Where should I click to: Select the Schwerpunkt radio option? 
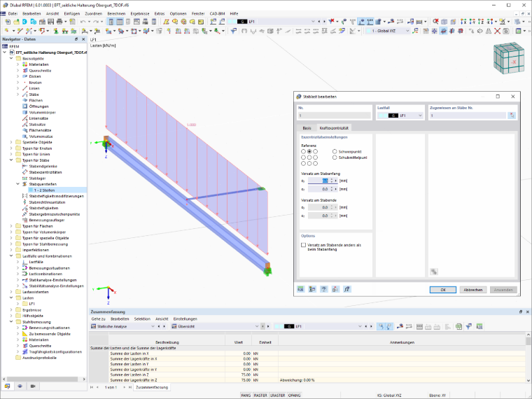click(x=335, y=151)
